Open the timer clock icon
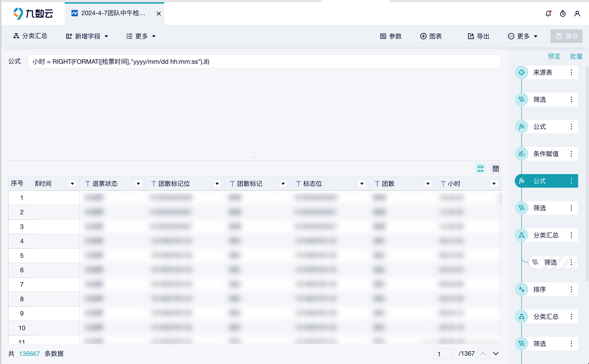The height and width of the screenshot is (364, 589). 563,14
